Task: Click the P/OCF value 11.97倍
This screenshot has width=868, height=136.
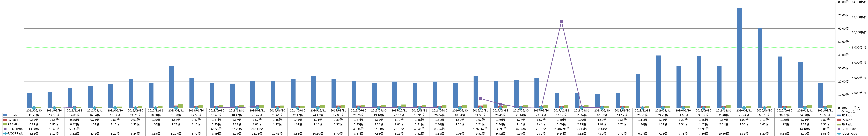Action: [x=176, y=134]
